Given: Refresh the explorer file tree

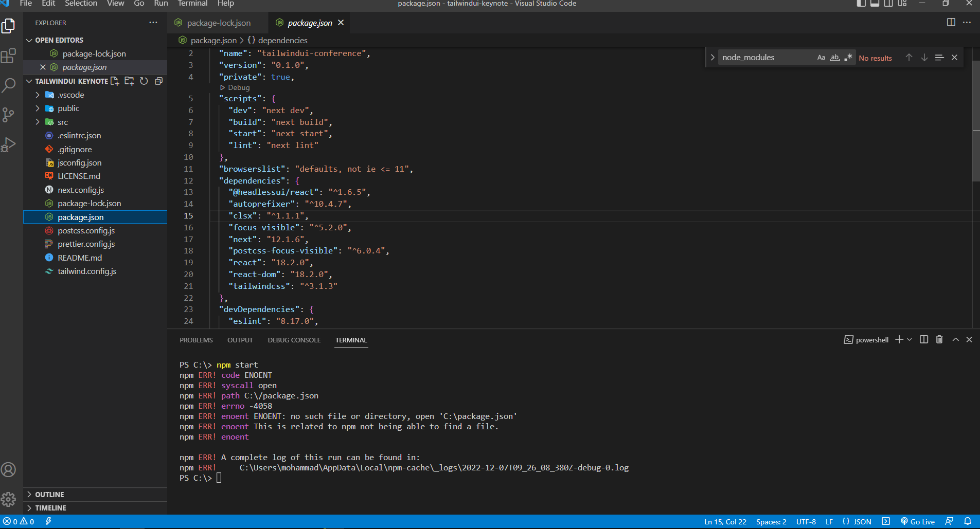Looking at the screenshot, I should coord(144,81).
